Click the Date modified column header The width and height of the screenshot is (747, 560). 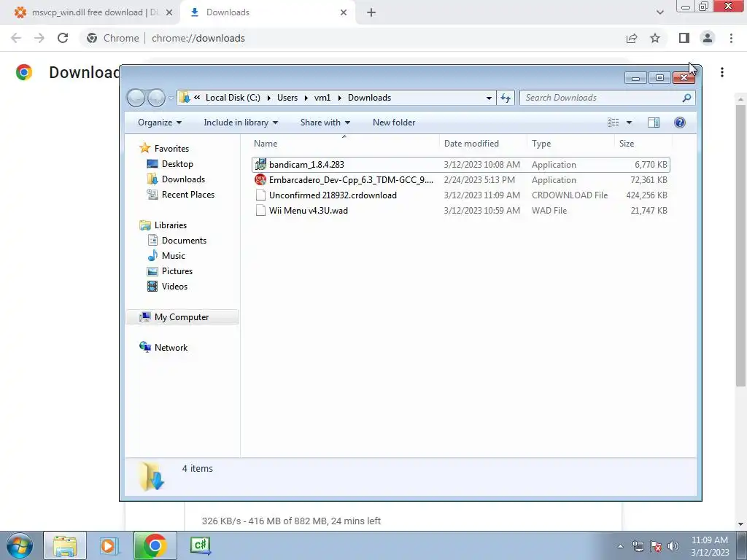pyautogui.click(x=483, y=144)
